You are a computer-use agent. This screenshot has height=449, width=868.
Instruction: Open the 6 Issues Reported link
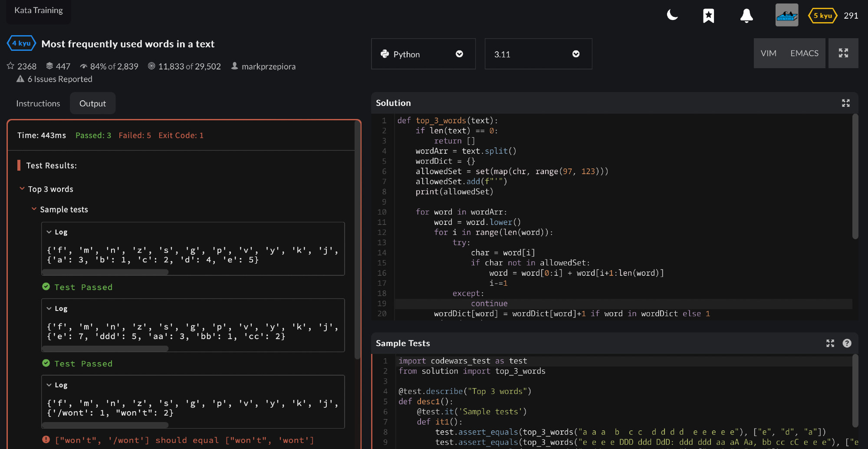(59, 79)
